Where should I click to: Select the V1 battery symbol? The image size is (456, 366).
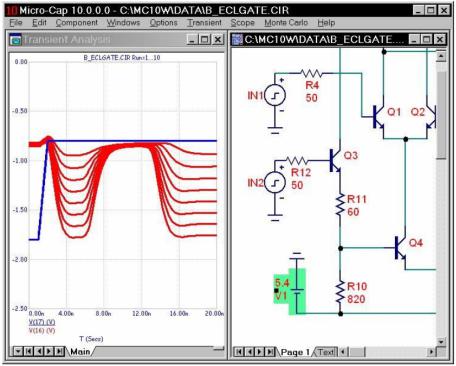[297, 291]
